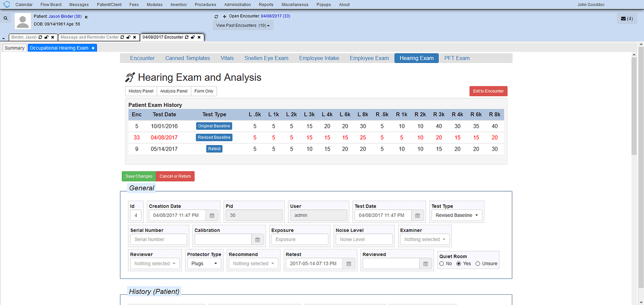Click the patient photo placeholder avatar
This screenshot has height=305, width=644.
pyautogui.click(x=22, y=21)
